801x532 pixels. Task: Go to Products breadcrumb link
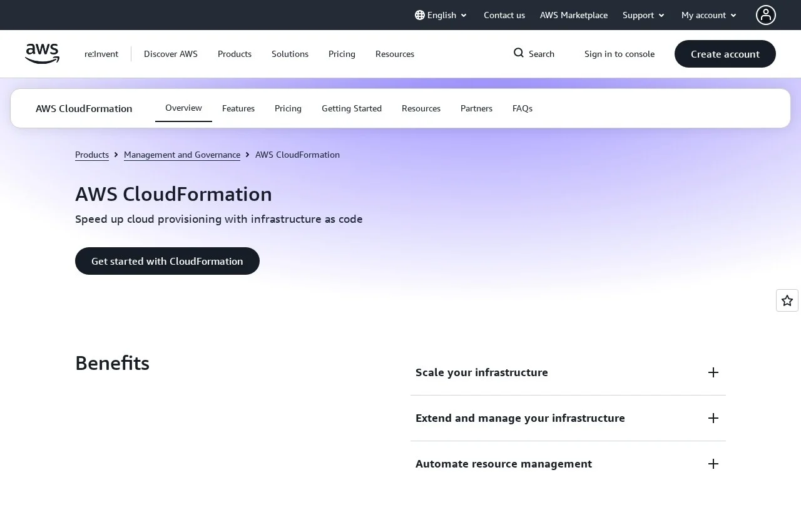click(92, 155)
